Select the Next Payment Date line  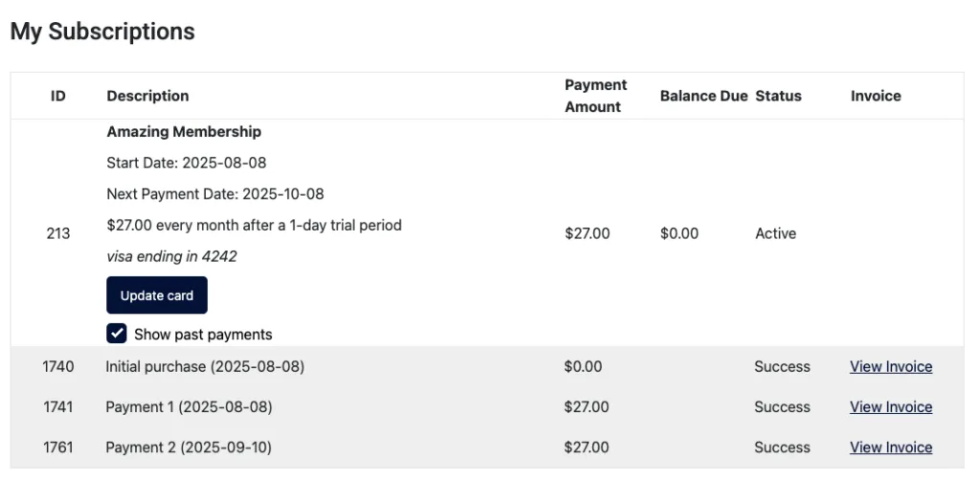click(215, 194)
